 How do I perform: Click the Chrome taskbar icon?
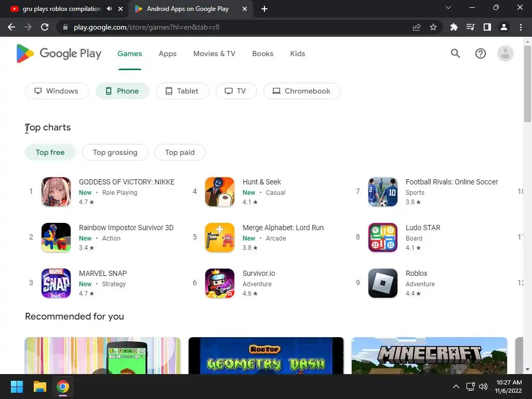pos(63,387)
